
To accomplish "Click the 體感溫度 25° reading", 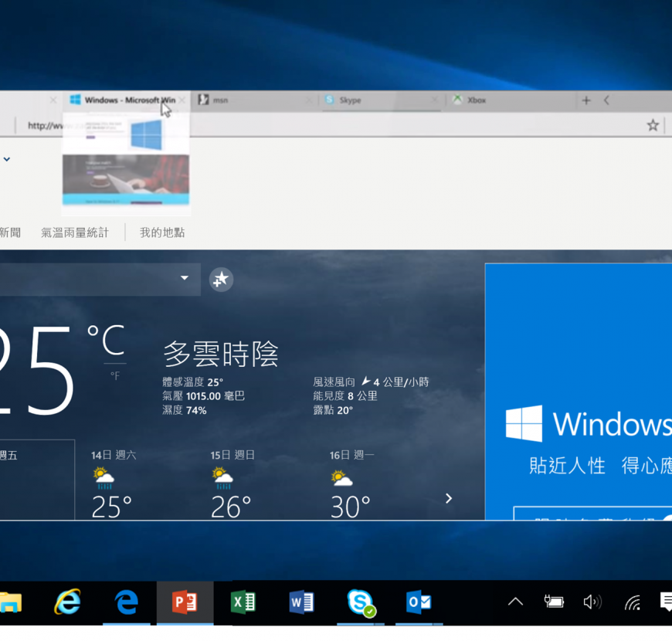I will point(193,382).
